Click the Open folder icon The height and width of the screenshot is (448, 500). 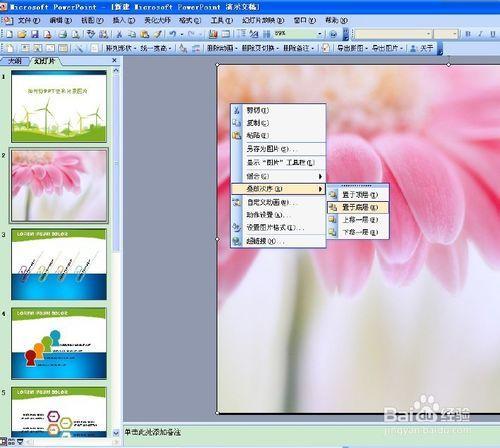(22, 34)
